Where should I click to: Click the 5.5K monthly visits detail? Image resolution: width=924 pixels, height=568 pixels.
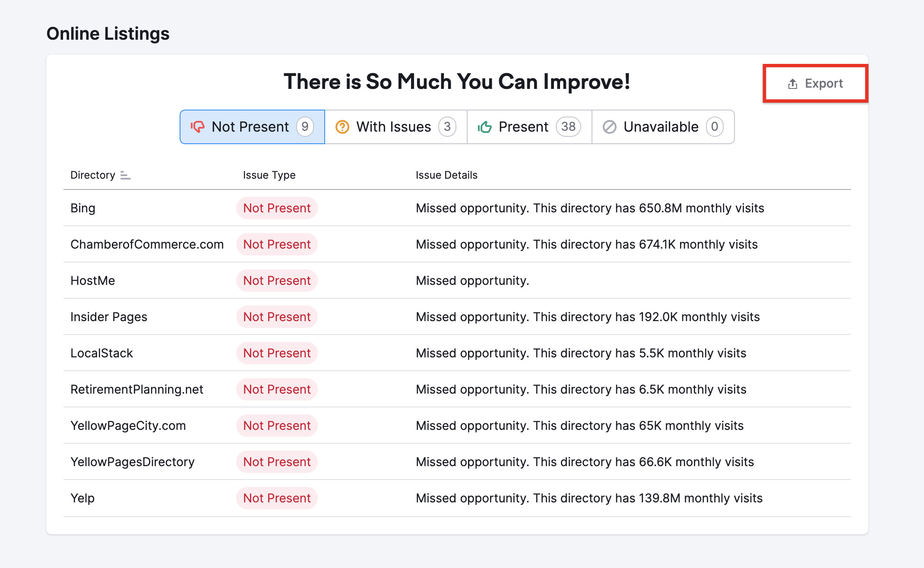(x=581, y=353)
